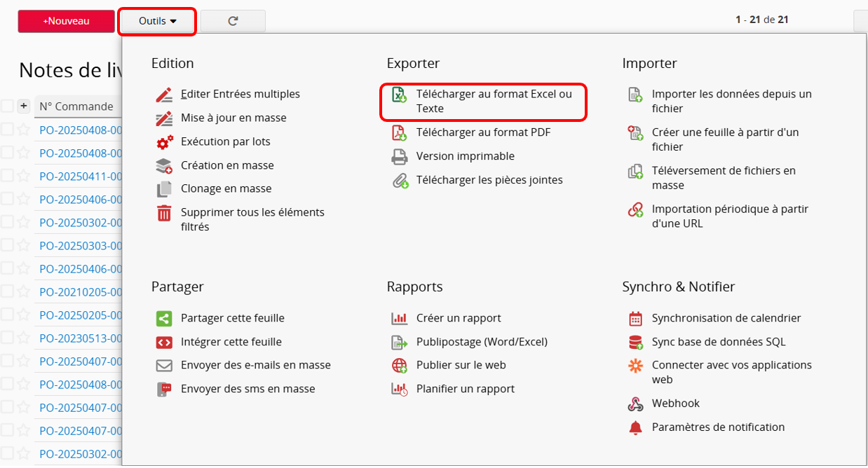
Task: Click the refresh arrow button
Action: [233, 21]
